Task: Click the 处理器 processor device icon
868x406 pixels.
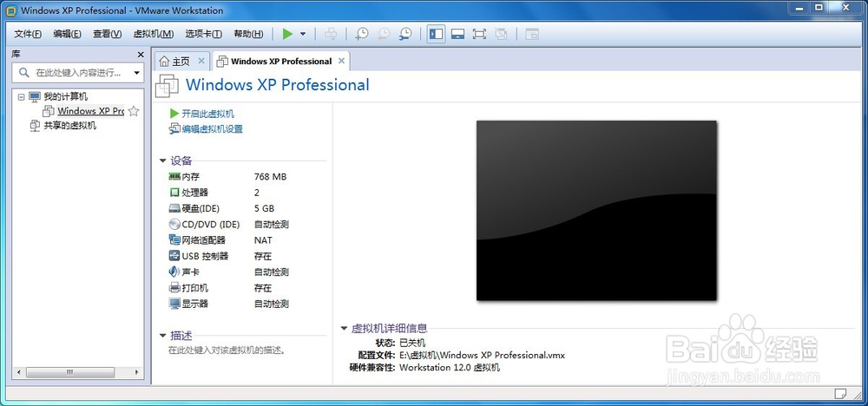Action: (x=174, y=193)
